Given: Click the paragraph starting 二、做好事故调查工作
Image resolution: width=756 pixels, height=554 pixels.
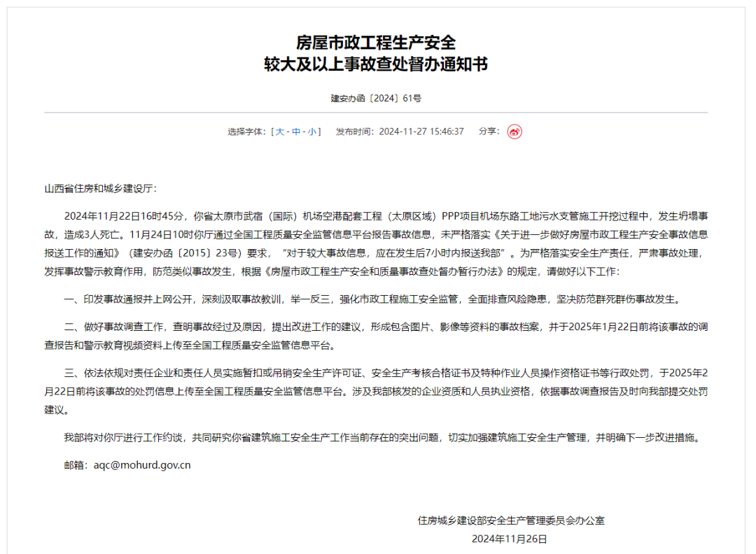Looking at the screenshot, I should pyautogui.click(x=376, y=336).
